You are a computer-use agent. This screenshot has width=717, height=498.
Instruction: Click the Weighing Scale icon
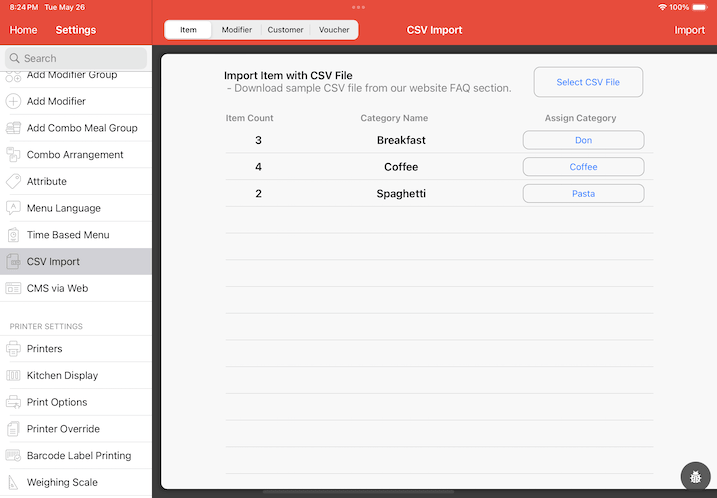tap(13, 482)
